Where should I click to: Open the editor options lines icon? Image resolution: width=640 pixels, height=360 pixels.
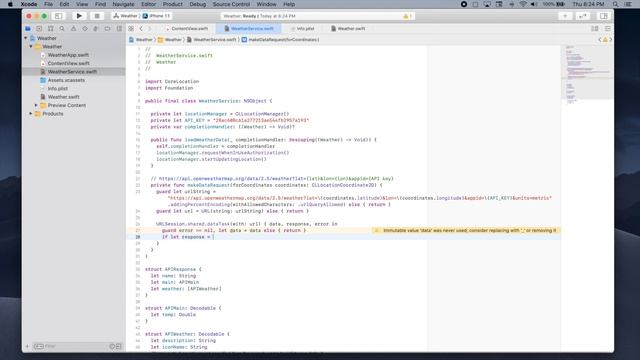pyautogui.click(x=595, y=29)
